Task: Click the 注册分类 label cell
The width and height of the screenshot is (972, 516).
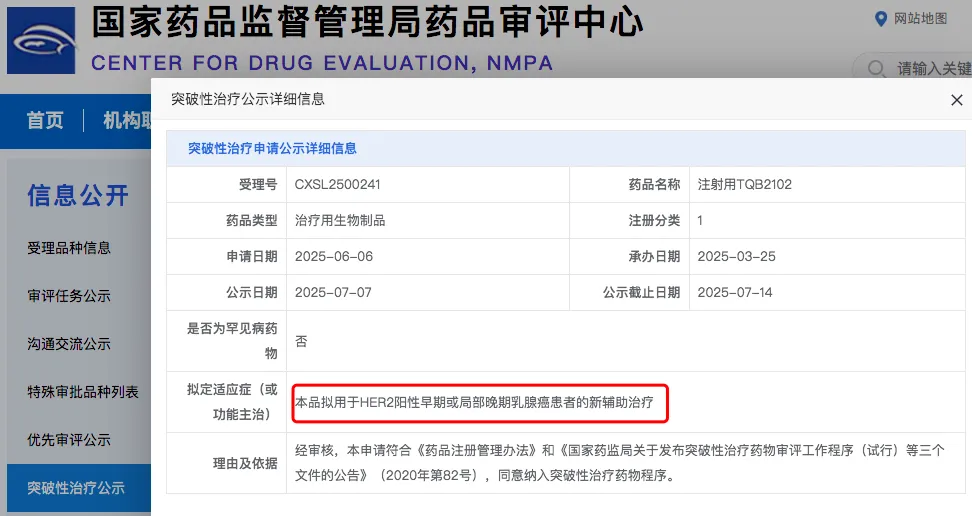Action: (629, 220)
